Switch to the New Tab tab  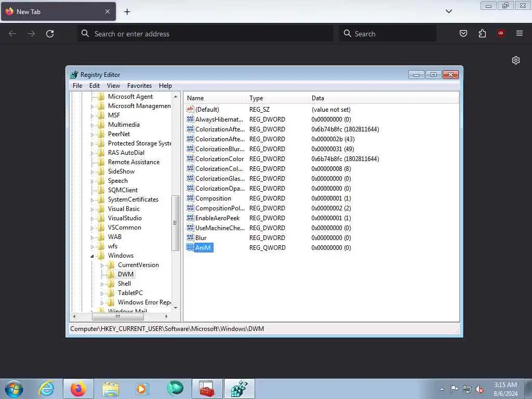[x=58, y=11]
